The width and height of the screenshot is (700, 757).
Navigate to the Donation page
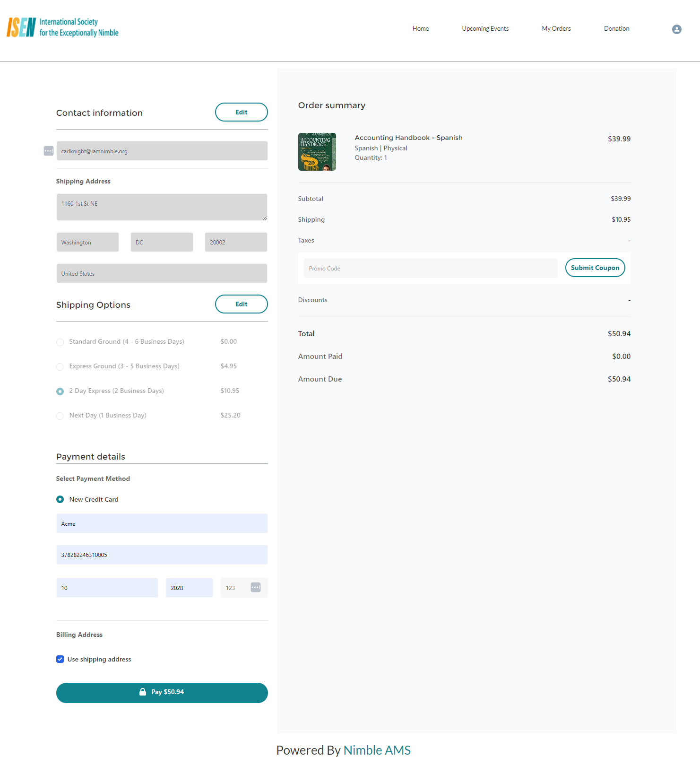[616, 28]
